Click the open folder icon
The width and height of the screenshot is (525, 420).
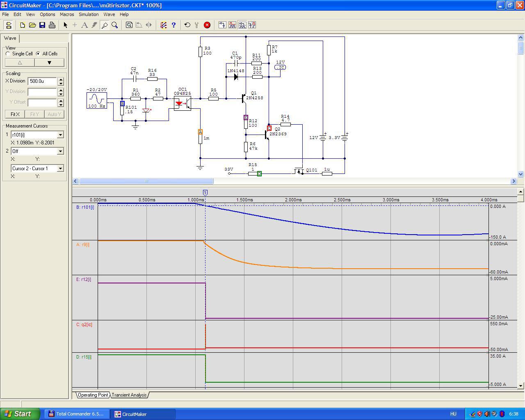(32, 25)
